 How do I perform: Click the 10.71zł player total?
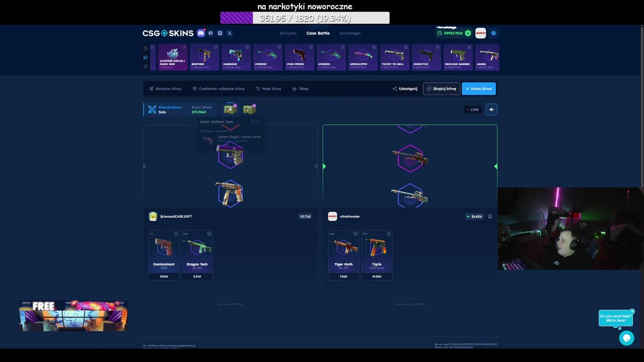[x=305, y=217]
